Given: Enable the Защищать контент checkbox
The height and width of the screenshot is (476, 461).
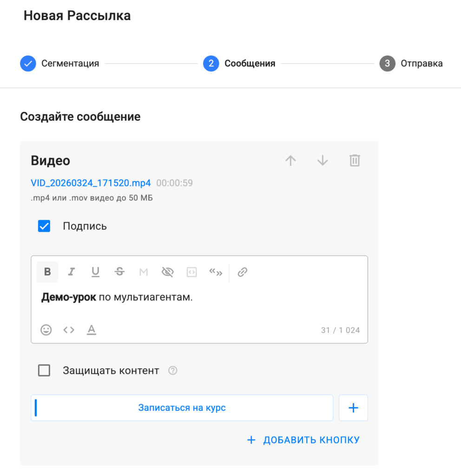Looking at the screenshot, I should [44, 370].
